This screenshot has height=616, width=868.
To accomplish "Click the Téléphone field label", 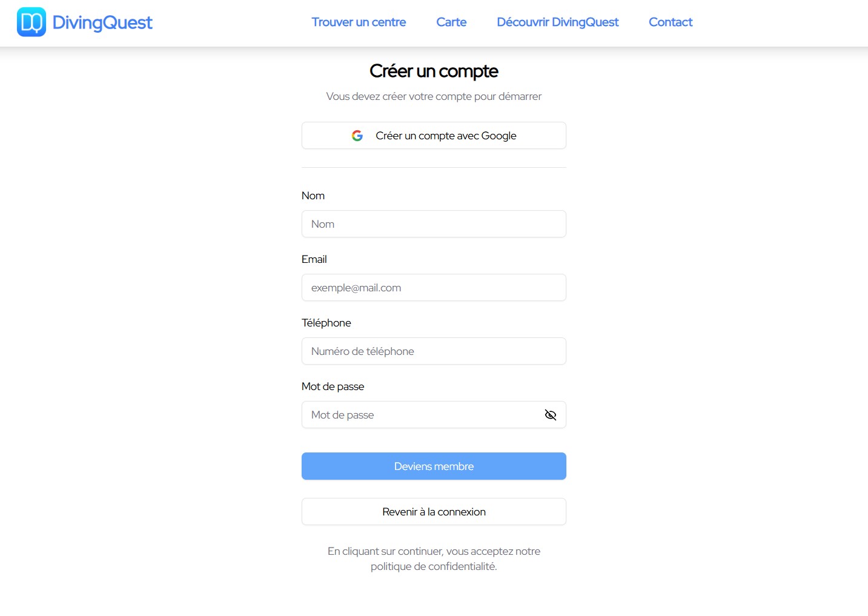I will coord(326,323).
